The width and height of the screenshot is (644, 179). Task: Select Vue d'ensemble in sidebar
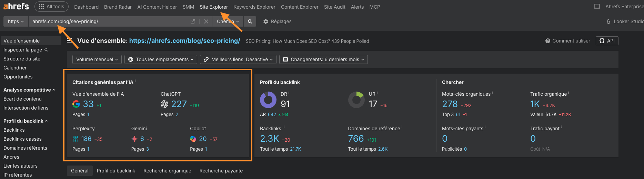(31, 41)
